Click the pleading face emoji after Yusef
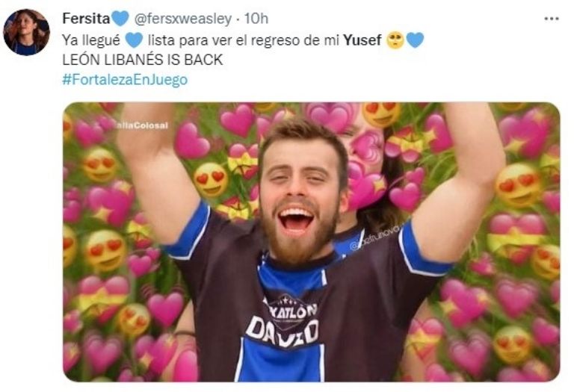This screenshot has width=574, height=392. coord(395,40)
